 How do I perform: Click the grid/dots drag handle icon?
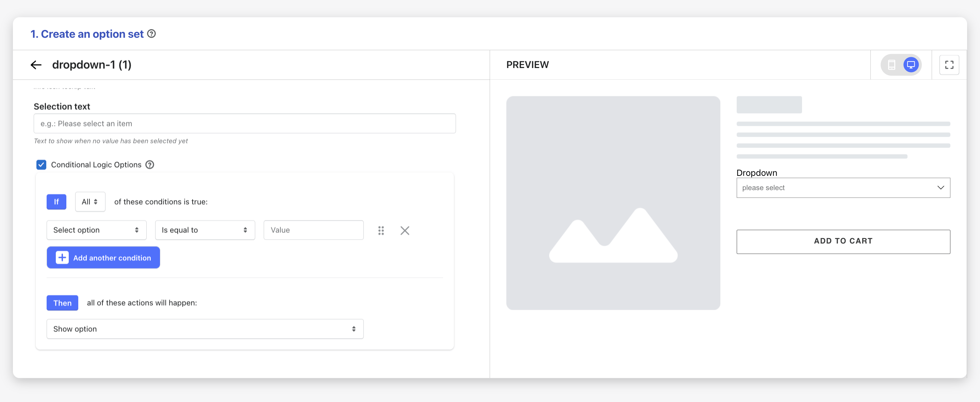point(380,230)
